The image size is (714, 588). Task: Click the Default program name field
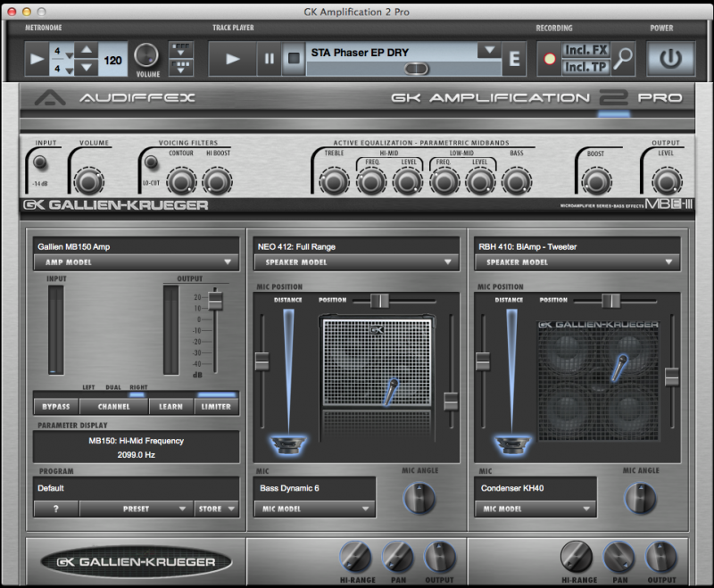click(x=137, y=488)
